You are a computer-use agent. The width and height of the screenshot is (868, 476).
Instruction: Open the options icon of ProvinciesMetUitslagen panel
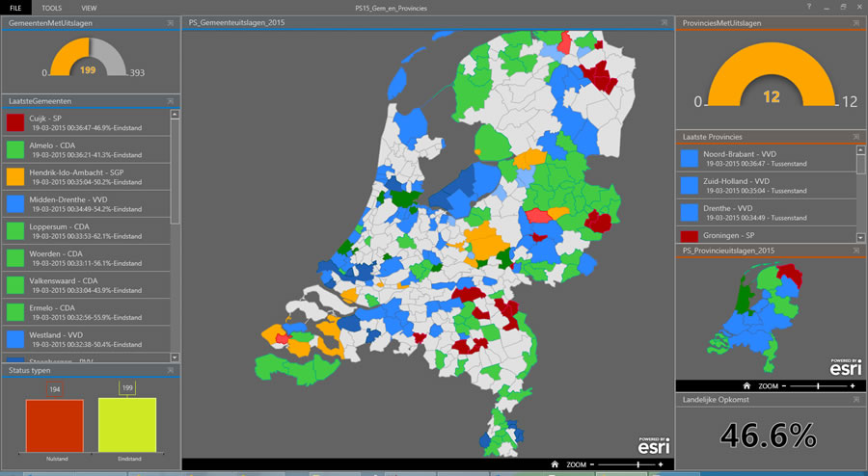(856, 23)
